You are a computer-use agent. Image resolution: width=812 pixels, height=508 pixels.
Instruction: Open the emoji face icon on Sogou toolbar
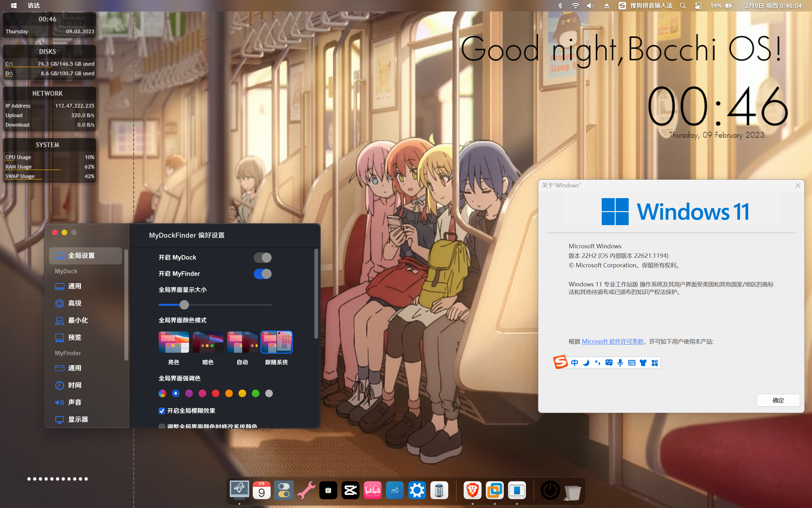(609, 363)
